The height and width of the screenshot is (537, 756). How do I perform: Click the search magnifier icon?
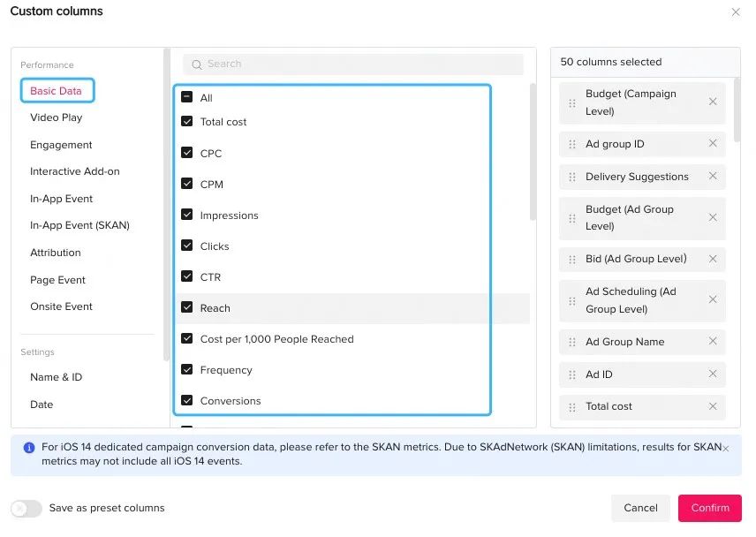click(x=197, y=64)
